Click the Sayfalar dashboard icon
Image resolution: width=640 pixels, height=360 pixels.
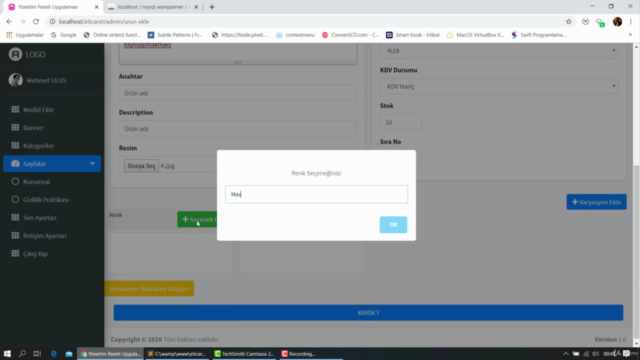15,163
